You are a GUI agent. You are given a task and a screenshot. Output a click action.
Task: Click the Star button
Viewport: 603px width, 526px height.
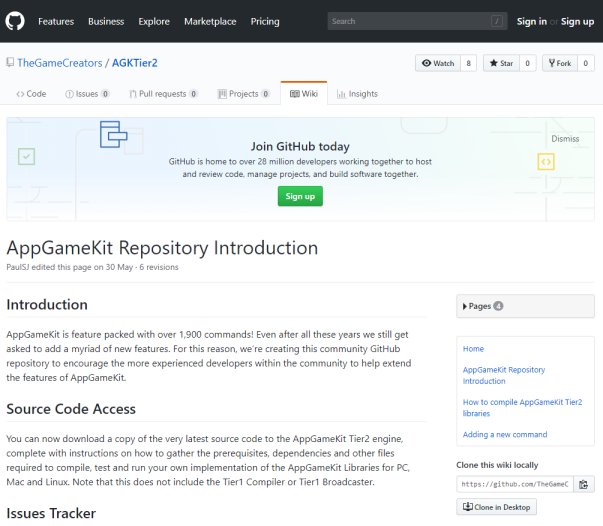click(x=501, y=63)
